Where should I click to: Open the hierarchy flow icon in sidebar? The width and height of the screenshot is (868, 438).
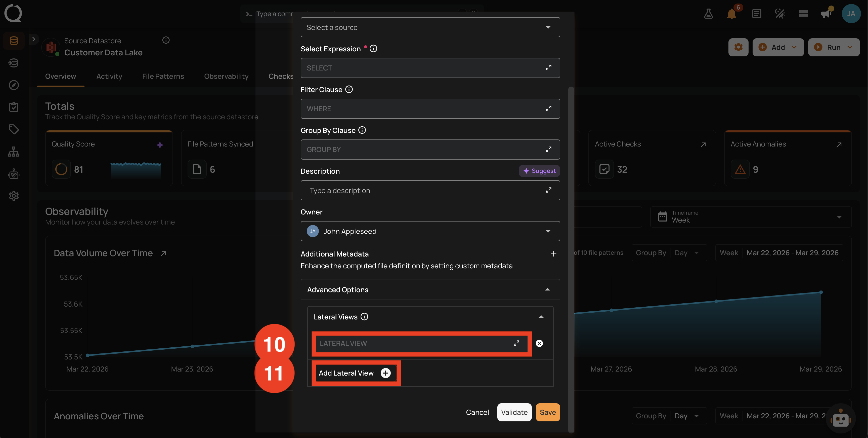14,152
